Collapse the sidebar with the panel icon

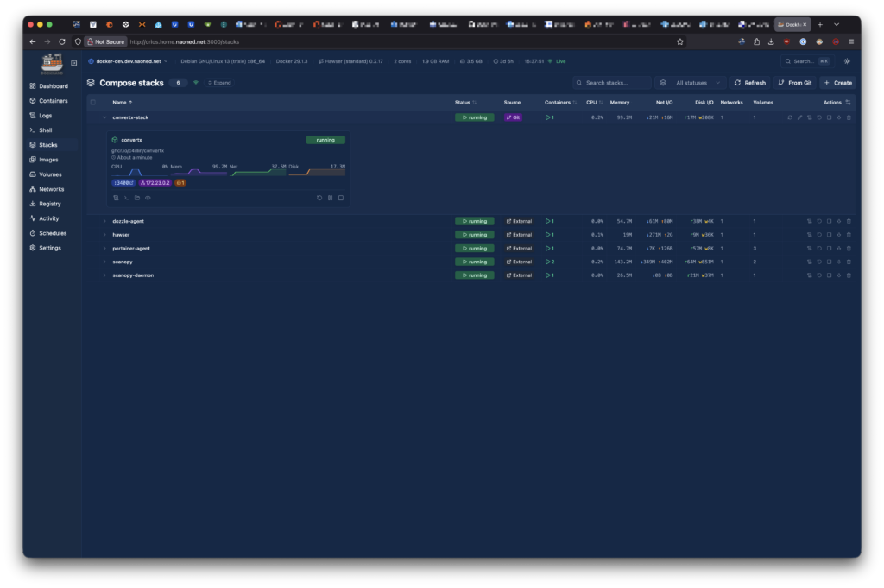pyautogui.click(x=74, y=63)
